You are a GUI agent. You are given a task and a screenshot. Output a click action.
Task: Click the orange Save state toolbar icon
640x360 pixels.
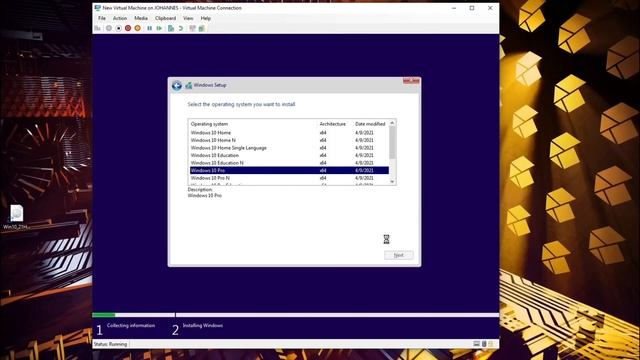(138, 28)
